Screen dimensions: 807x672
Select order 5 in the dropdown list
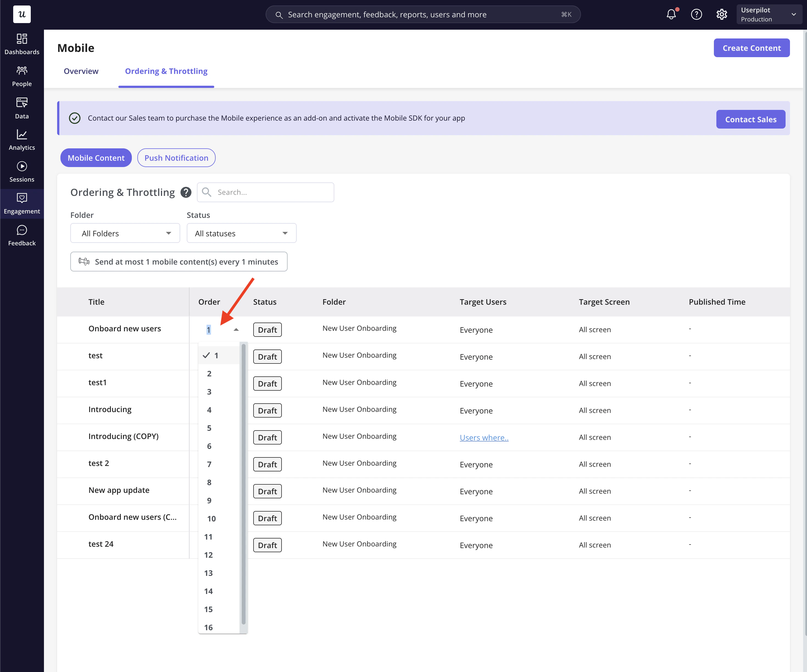(209, 428)
